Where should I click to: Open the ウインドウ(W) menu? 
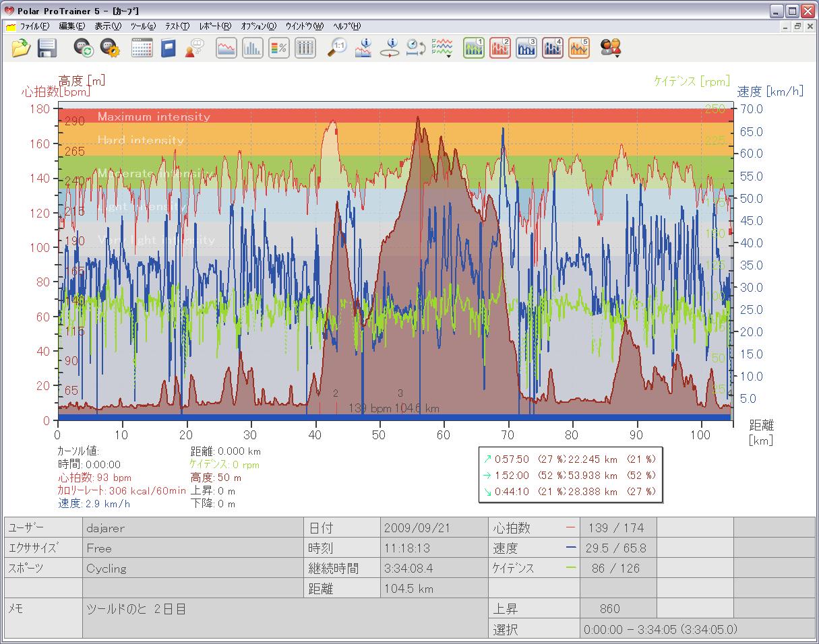(304, 26)
